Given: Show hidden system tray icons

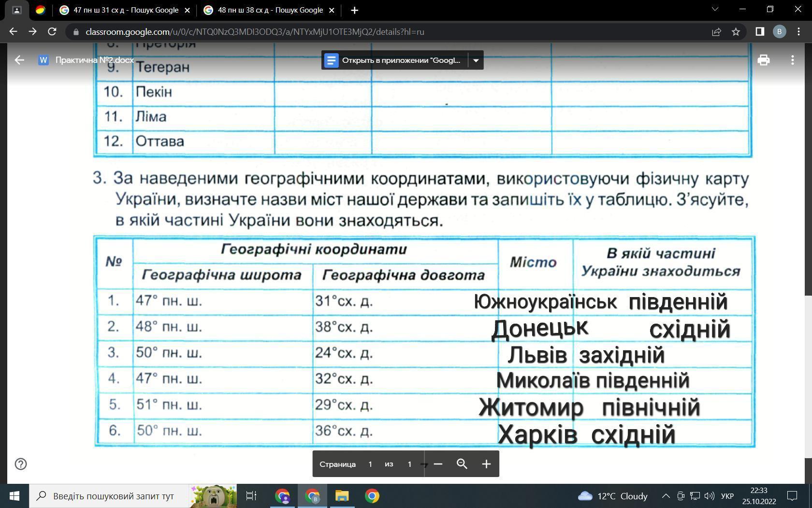Looking at the screenshot, I should (666, 496).
